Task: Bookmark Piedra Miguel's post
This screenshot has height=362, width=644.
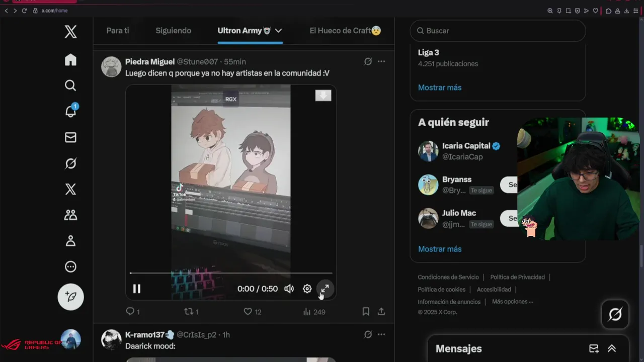Action: (366, 312)
